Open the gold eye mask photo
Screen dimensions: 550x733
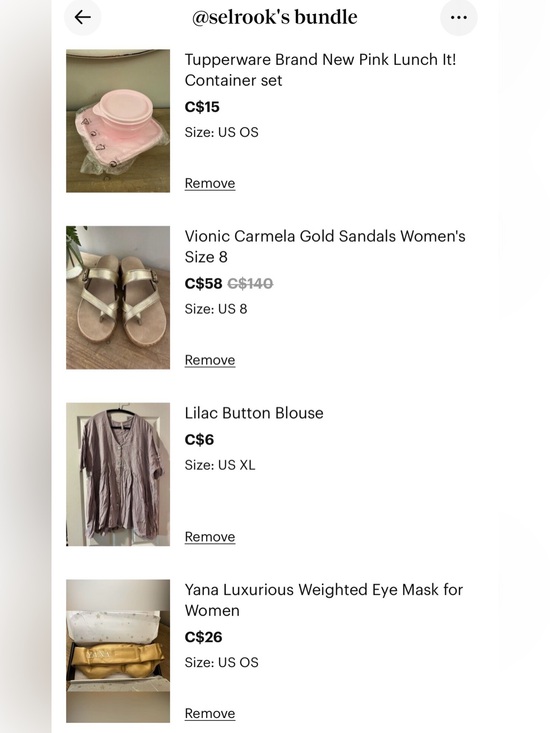pyautogui.click(x=118, y=651)
